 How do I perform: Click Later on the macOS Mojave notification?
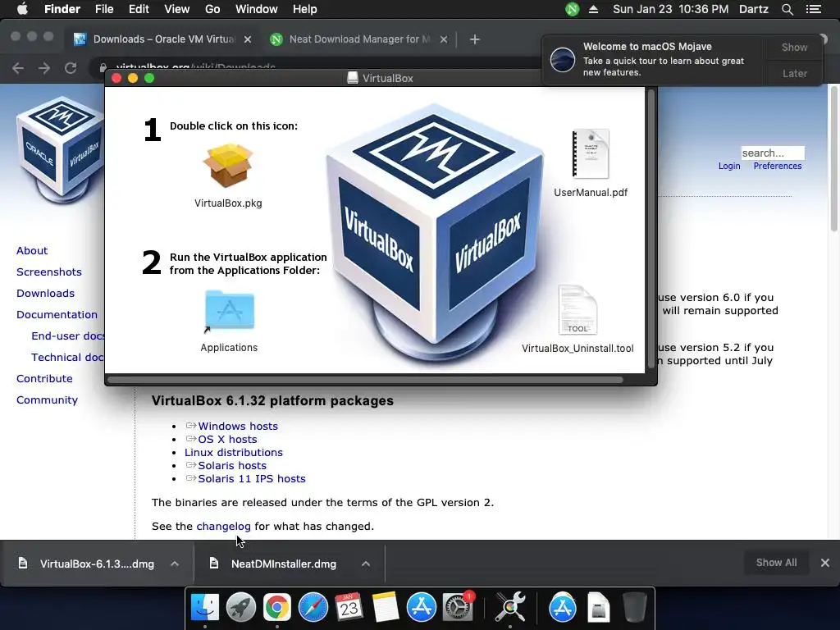pos(794,73)
